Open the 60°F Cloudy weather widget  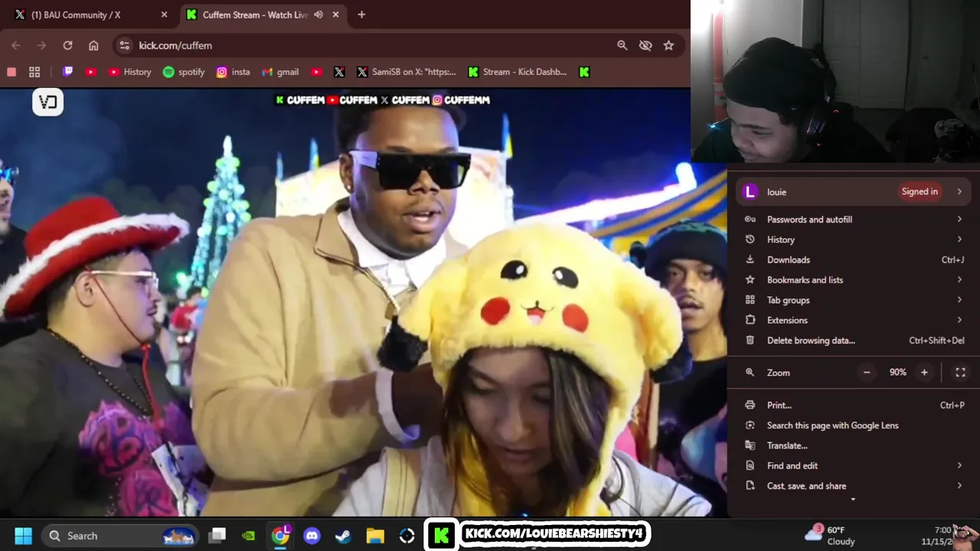tap(831, 535)
